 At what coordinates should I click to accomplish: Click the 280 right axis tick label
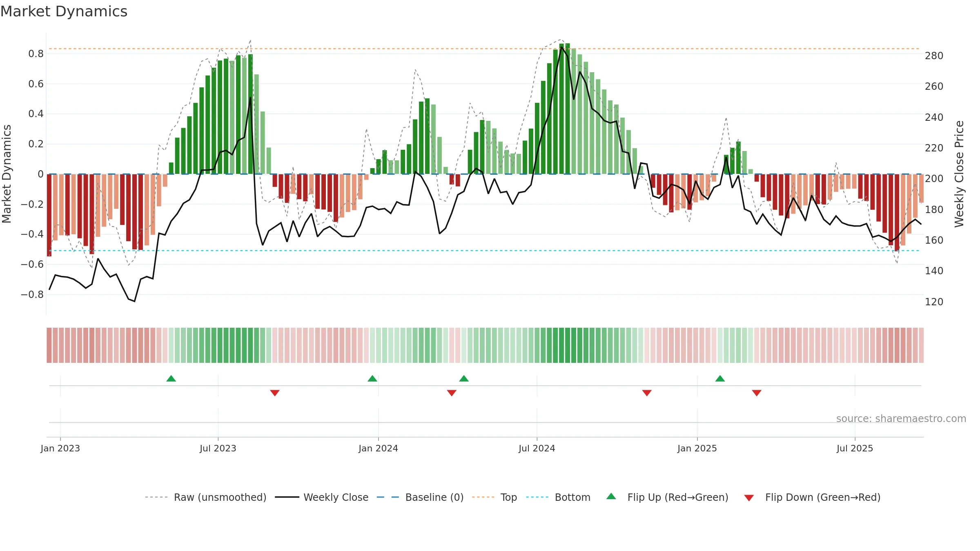934,56
